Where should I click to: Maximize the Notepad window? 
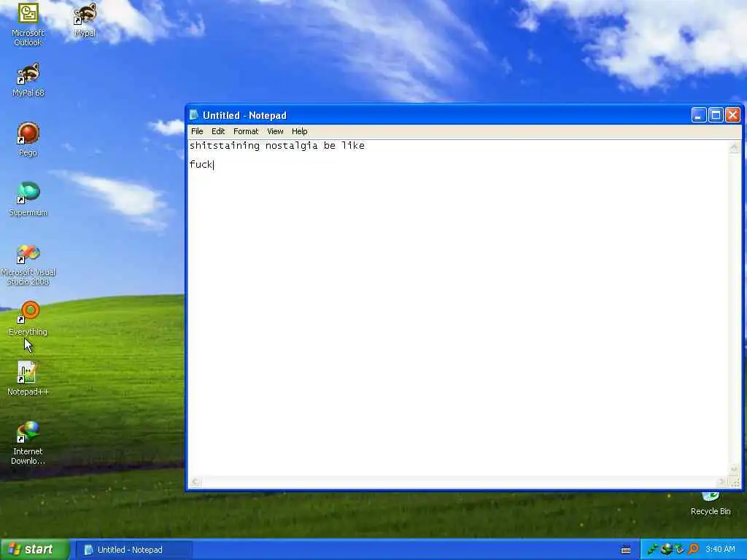point(716,115)
